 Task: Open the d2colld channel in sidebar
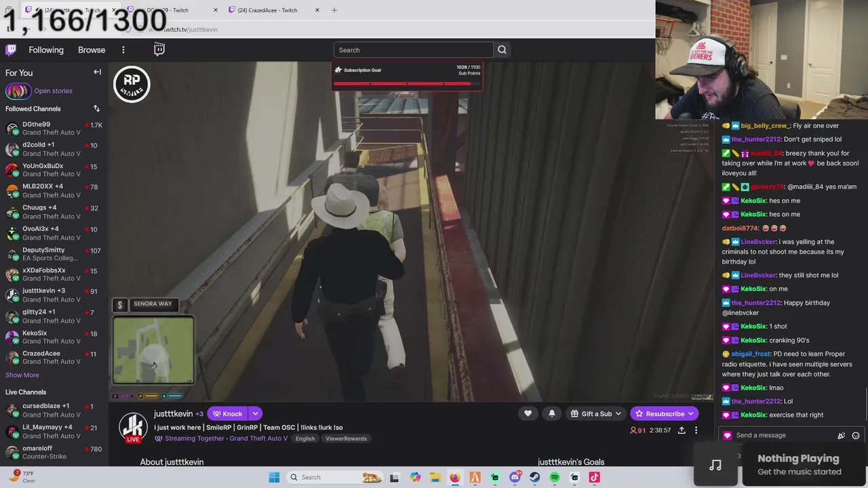pos(54,149)
